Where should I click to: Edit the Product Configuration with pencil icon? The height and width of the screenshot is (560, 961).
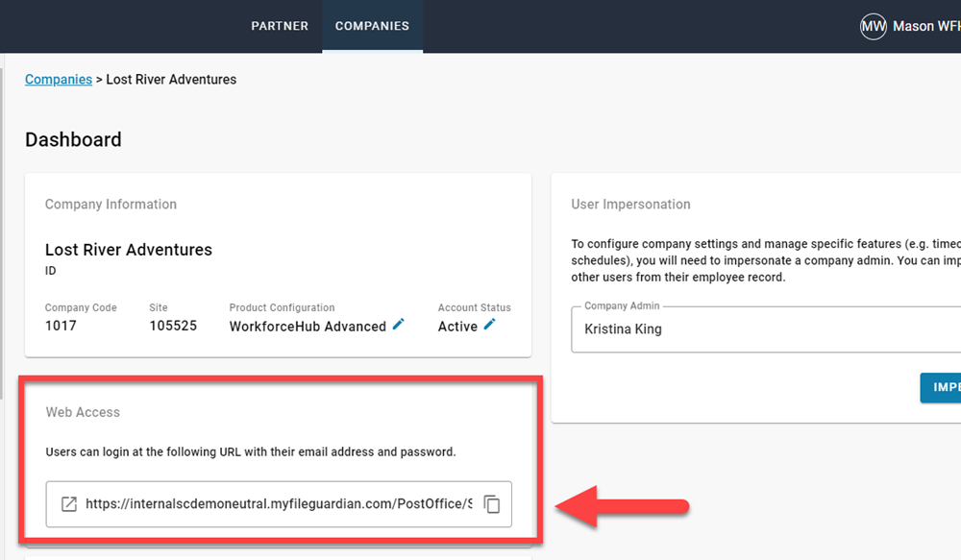tap(399, 326)
